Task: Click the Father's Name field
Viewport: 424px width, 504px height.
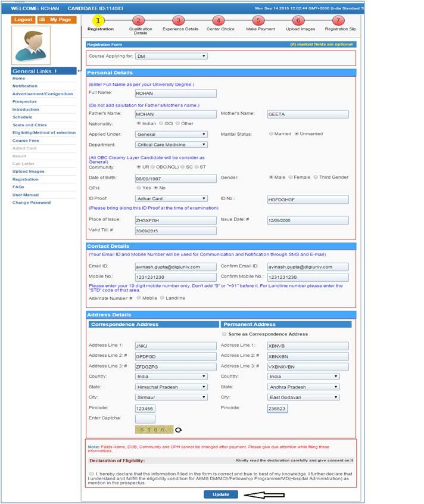Action: coord(176,114)
